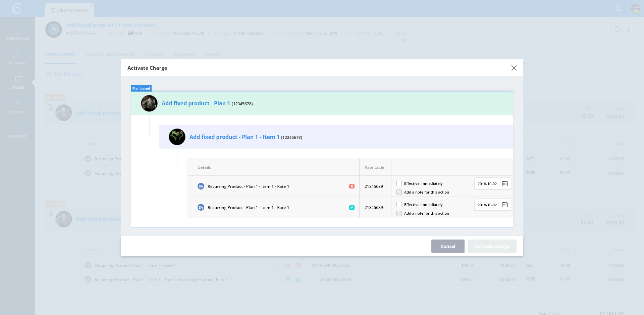Screen dimensions: 644x315
Task: Click the 2018-10-02 date field in first row
Action: point(487,184)
